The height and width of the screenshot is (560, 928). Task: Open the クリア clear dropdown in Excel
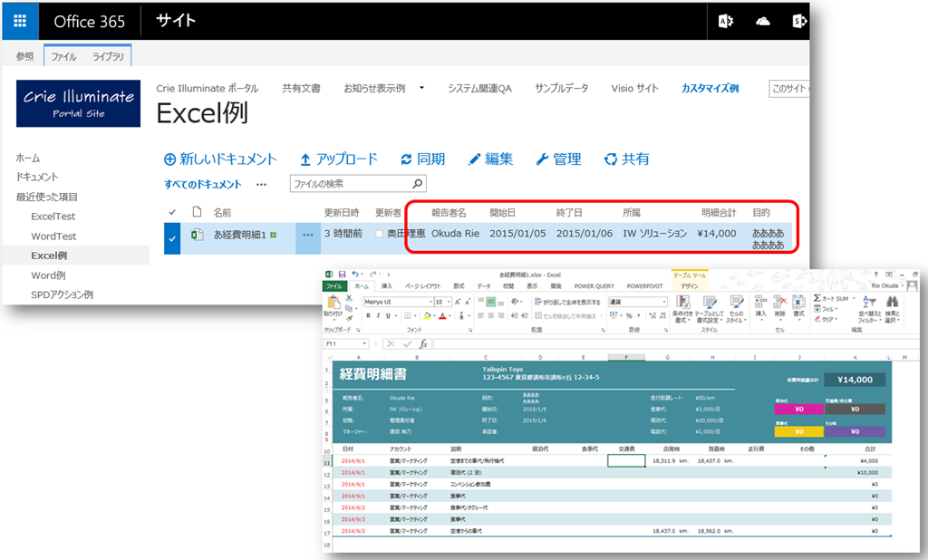pos(825,319)
